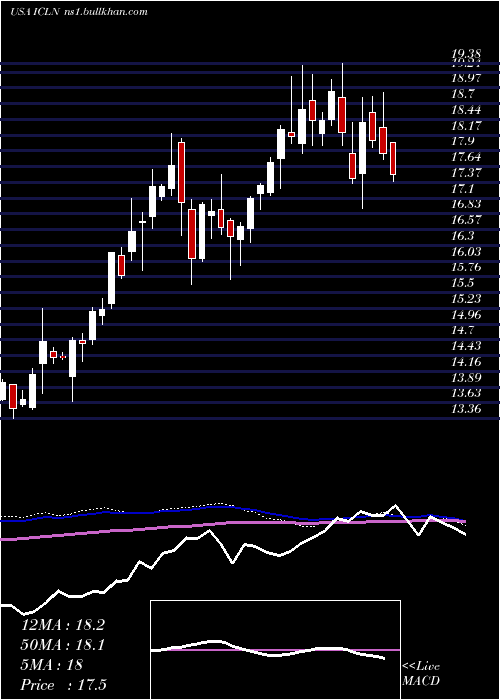Click the 15.76 price axis label
500x700 pixels.
[467, 267]
